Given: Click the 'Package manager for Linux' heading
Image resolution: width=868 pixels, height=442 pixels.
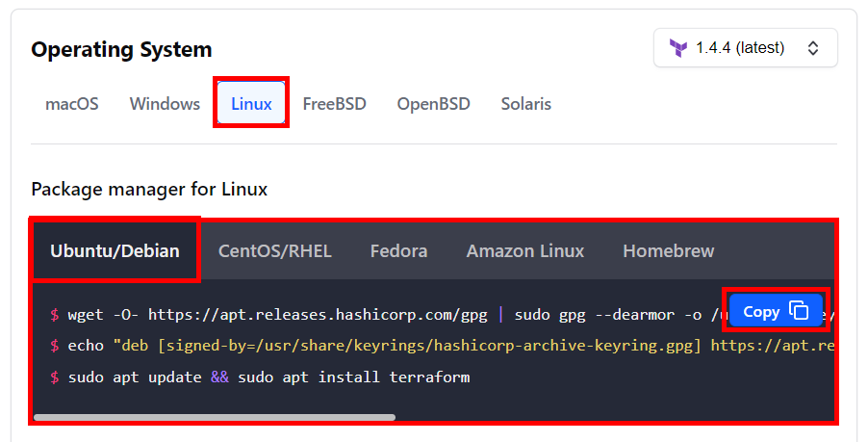Looking at the screenshot, I should coord(149,190).
